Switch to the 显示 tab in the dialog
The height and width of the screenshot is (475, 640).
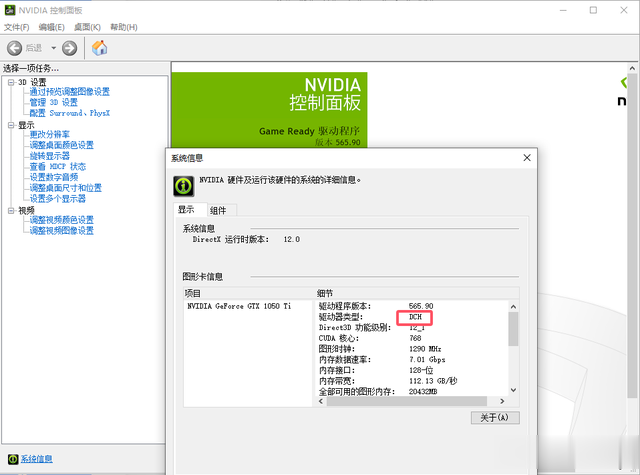coord(190,210)
